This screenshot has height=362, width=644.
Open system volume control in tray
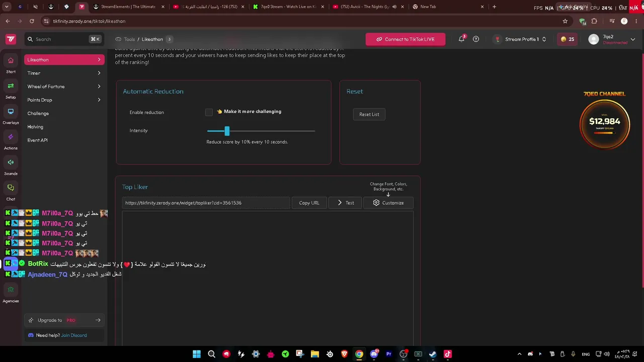[x=607, y=354]
